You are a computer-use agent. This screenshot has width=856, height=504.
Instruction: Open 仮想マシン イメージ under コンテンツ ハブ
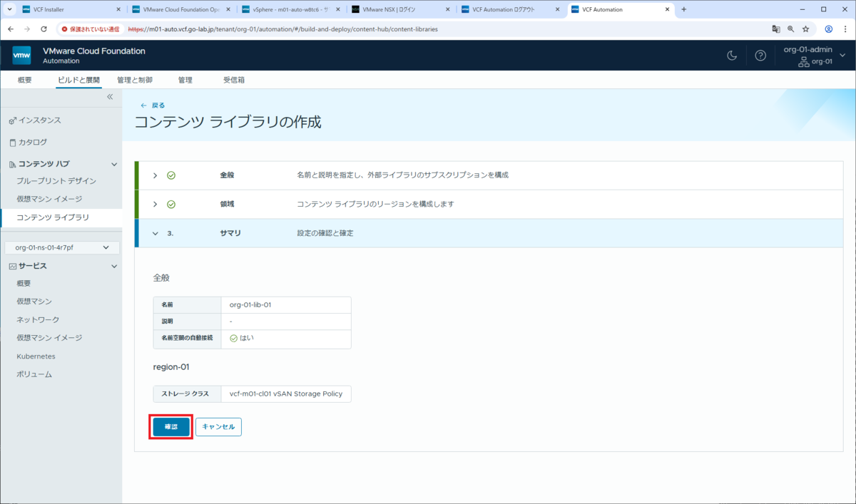pos(49,199)
